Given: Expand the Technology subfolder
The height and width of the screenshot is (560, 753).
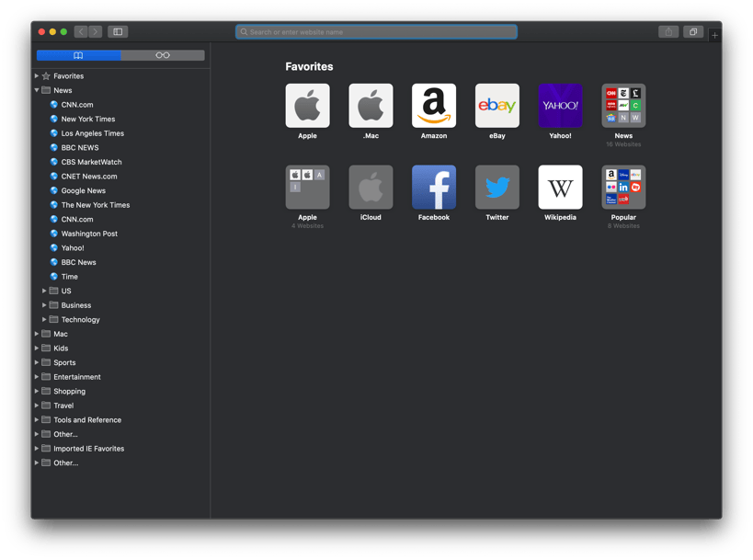Looking at the screenshot, I should click(x=44, y=319).
